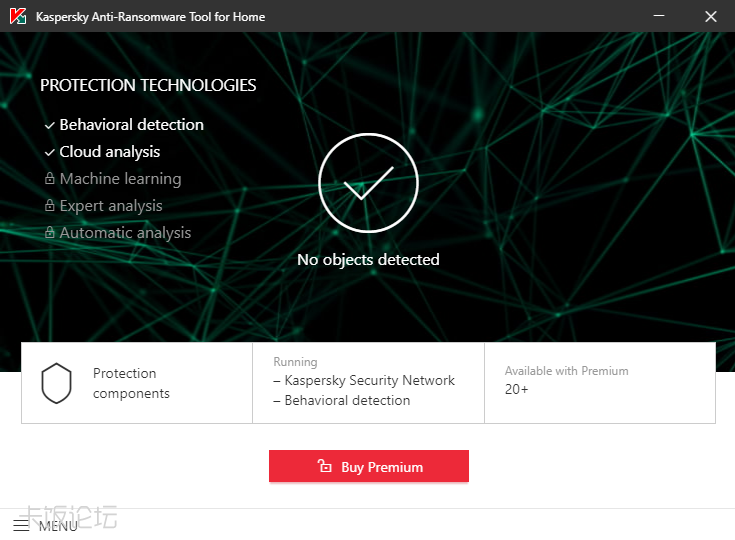This screenshot has height=540, width=735.
Task: Click the checkmark next to Cloud analysis
Action: pyautogui.click(x=49, y=152)
